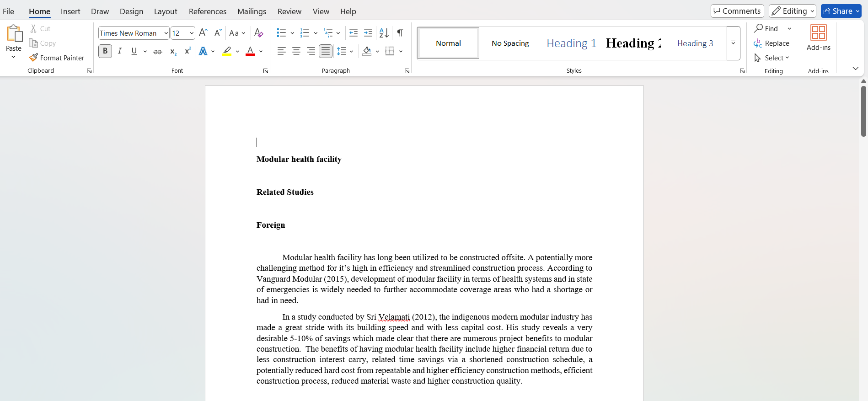868x401 pixels.
Task: Click the vertical scrollbar thumb
Action: tap(863, 111)
